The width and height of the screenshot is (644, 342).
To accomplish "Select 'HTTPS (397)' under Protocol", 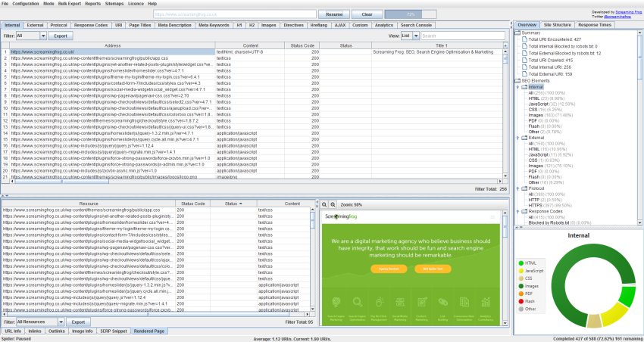I will click(550, 206).
